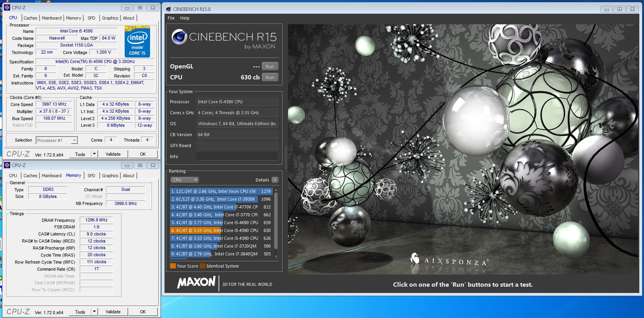Switch to Graphics tab in upper CPU-Z window
The image size is (644, 318).
click(x=110, y=18)
